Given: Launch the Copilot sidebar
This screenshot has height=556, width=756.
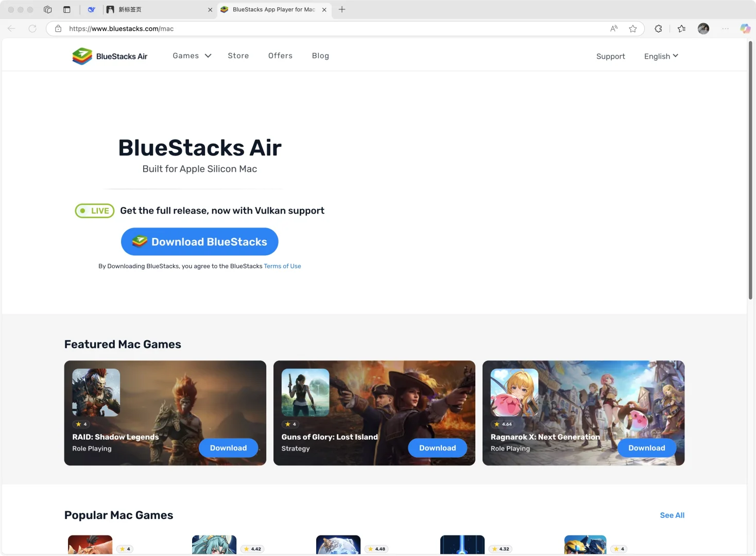Looking at the screenshot, I should click(x=745, y=28).
